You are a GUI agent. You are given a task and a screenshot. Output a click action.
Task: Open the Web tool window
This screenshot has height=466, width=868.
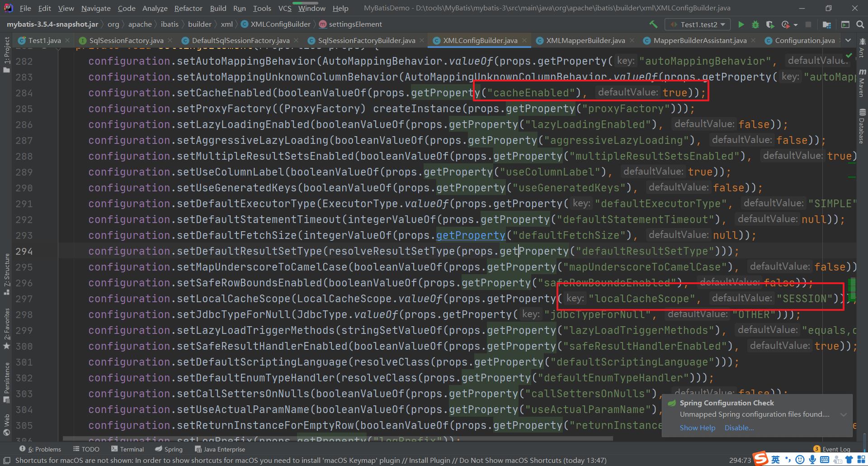coord(6,424)
